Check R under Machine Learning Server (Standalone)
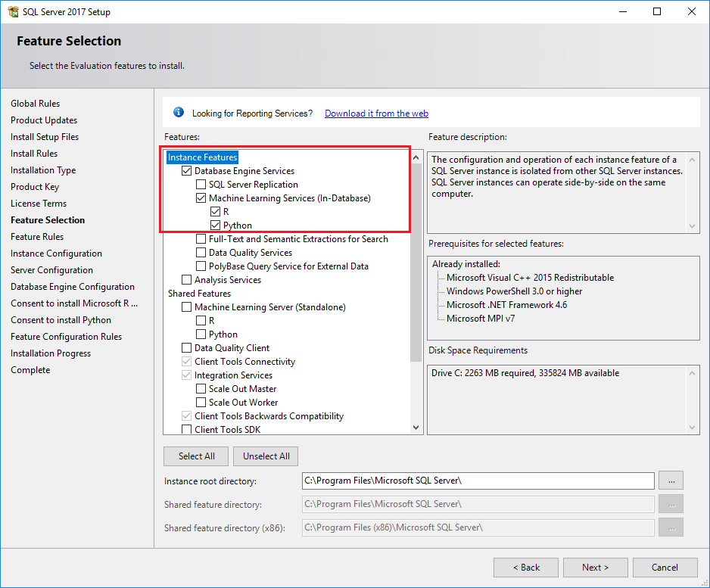This screenshot has width=710, height=588. (201, 320)
